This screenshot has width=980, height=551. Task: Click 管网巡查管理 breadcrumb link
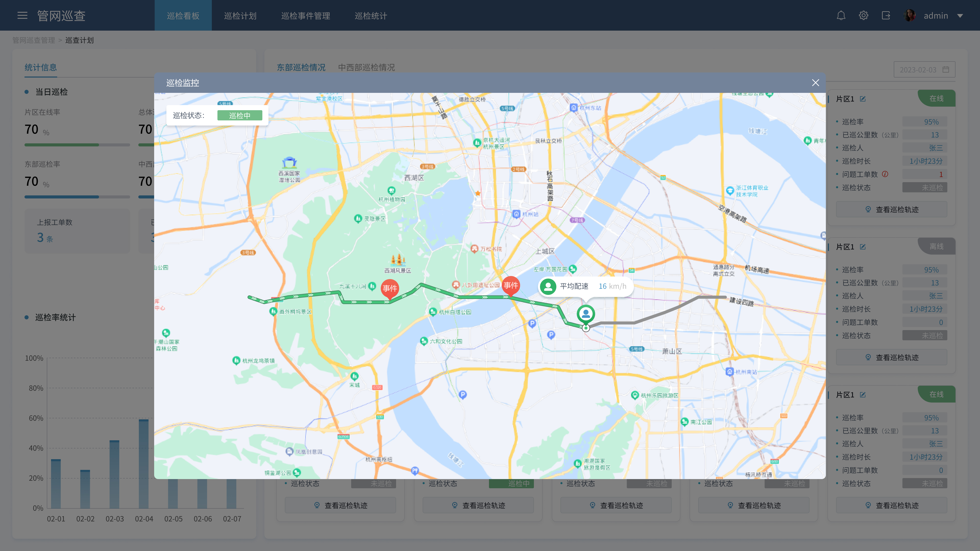pyautogui.click(x=33, y=40)
